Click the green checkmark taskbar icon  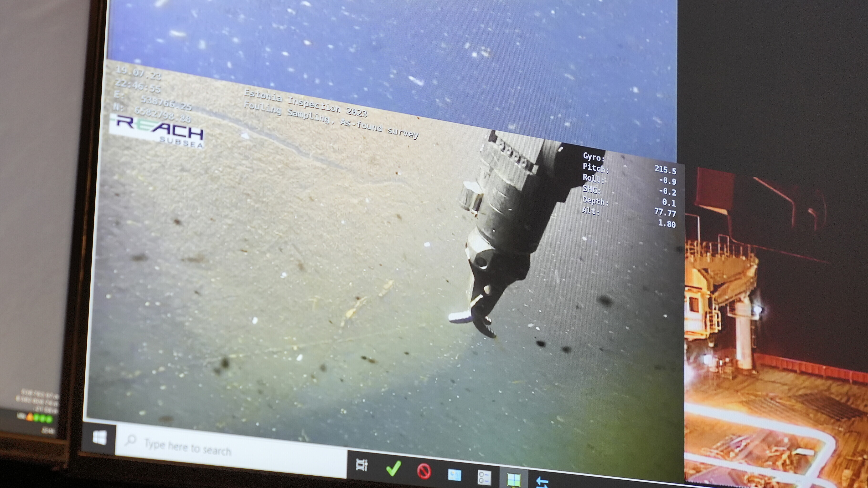click(393, 468)
